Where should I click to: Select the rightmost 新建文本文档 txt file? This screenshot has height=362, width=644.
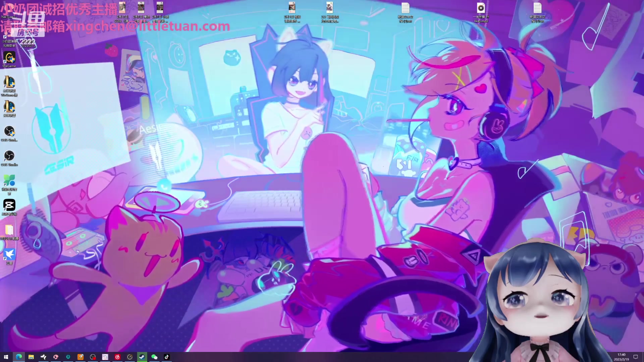click(537, 8)
